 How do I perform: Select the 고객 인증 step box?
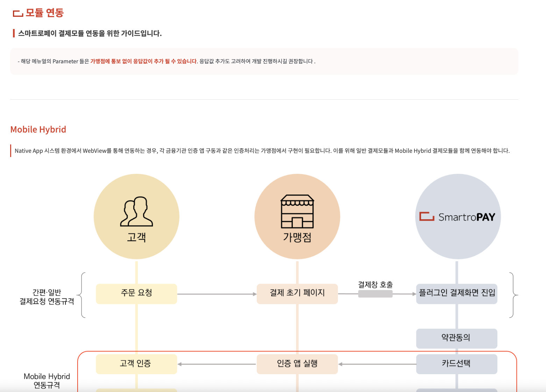pos(136,364)
